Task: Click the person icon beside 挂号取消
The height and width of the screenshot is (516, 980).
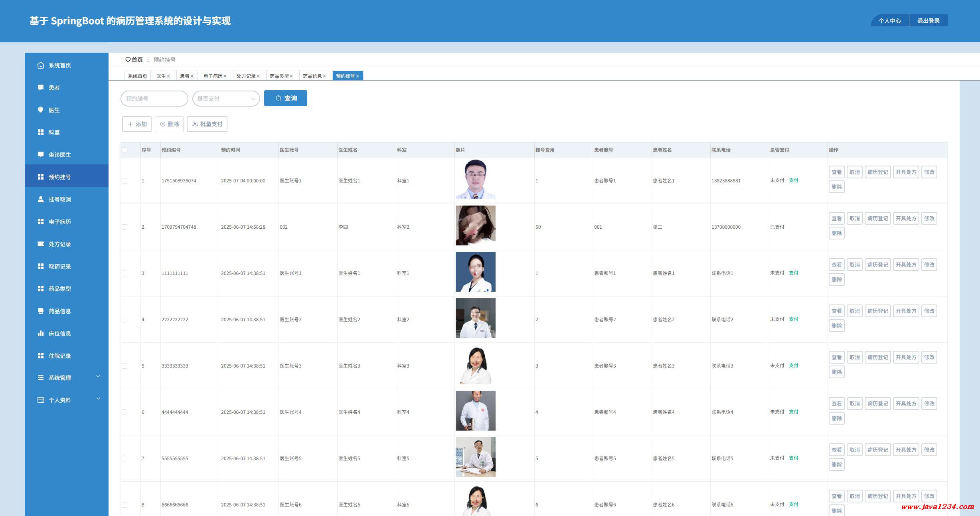Action: [41, 199]
